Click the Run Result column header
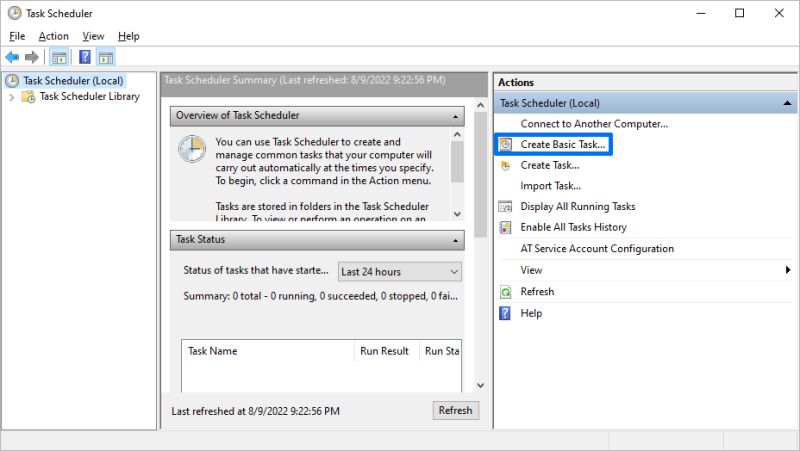This screenshot has height=451, width=800. click(x=386, y=351)
